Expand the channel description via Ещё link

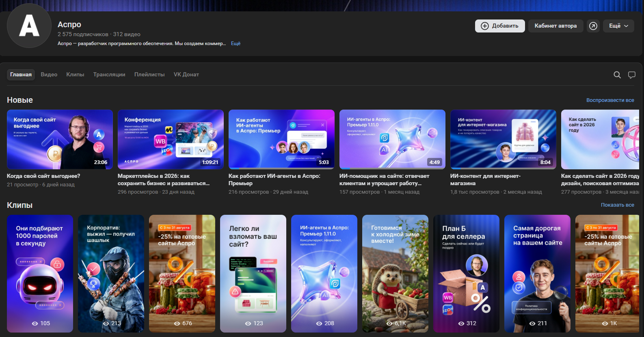coord(236,43)
